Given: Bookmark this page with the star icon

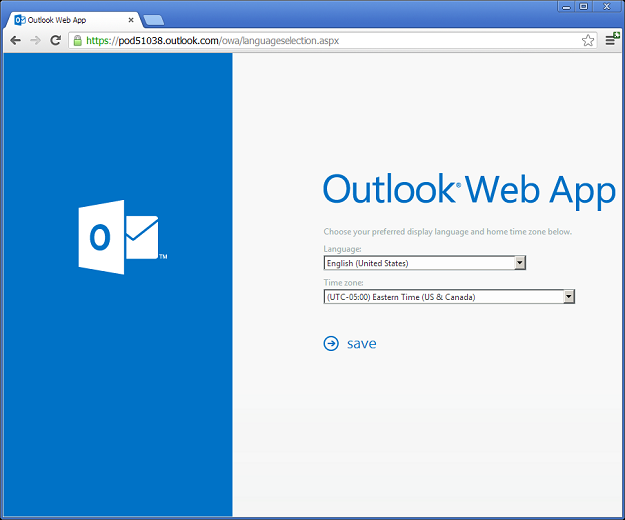Looking at the screenshot, I should point(588,40).
